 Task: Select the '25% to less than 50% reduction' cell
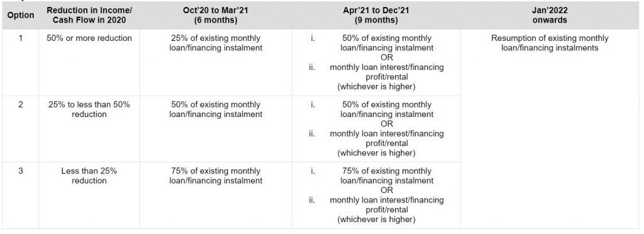click(89, 128)
